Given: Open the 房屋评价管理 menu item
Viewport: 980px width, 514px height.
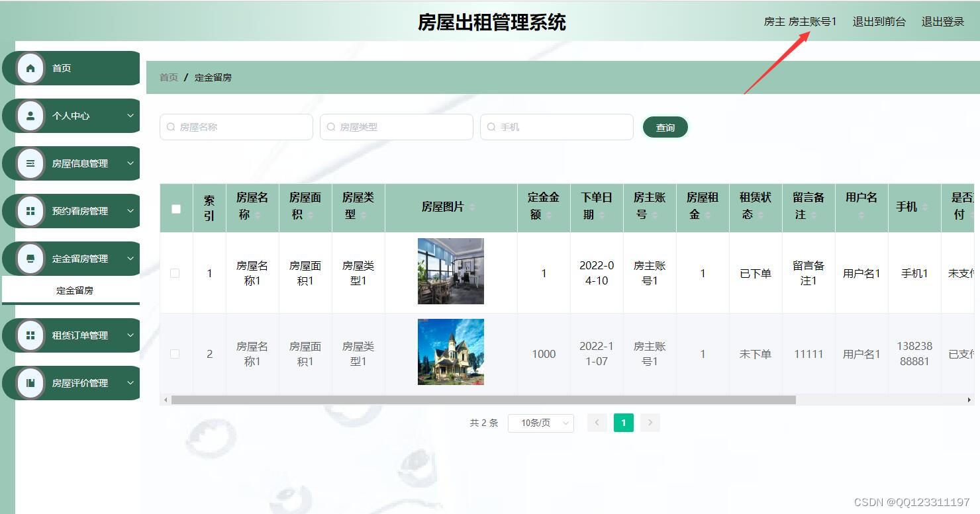Looking at the screenshot, I should click(x=72, y=383).
